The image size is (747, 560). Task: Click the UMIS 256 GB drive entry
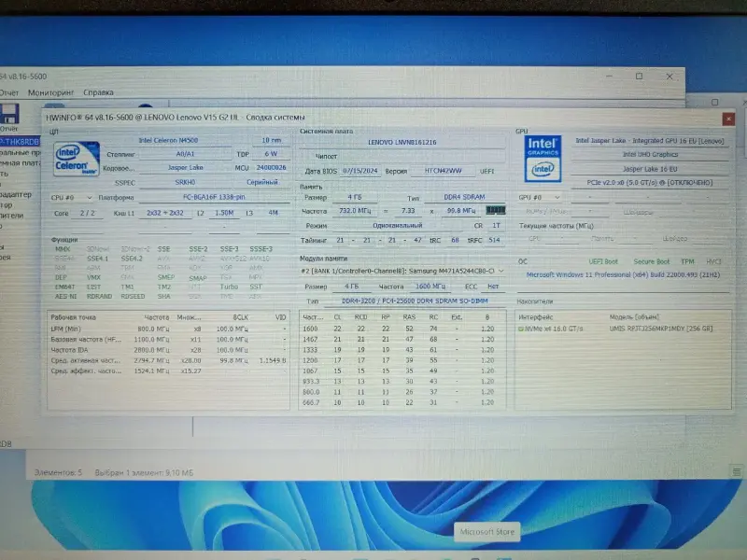click(x=663, y=329)
